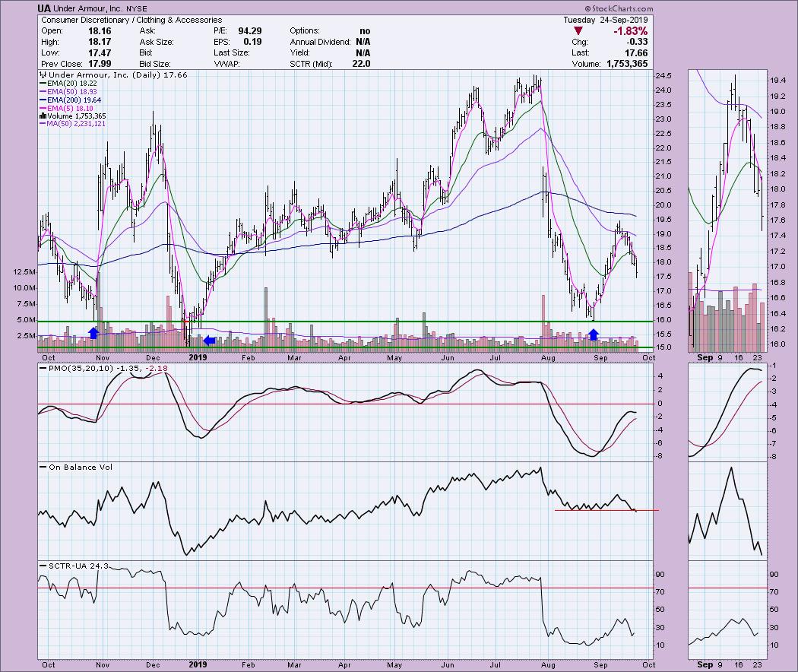Click the Low value 17.47
This screenshot has height=672, width=798.
point(100,53)
